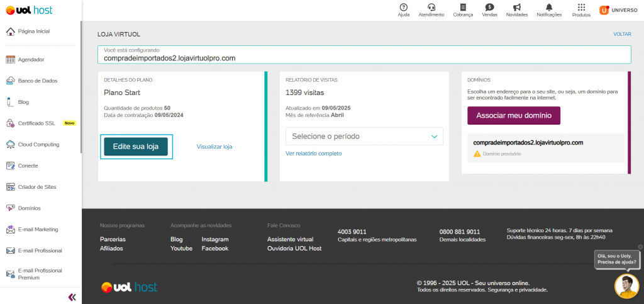Click the 1399 visitas text
The image size is (644, 304).
pyautogui.click(x=305, y=93)
